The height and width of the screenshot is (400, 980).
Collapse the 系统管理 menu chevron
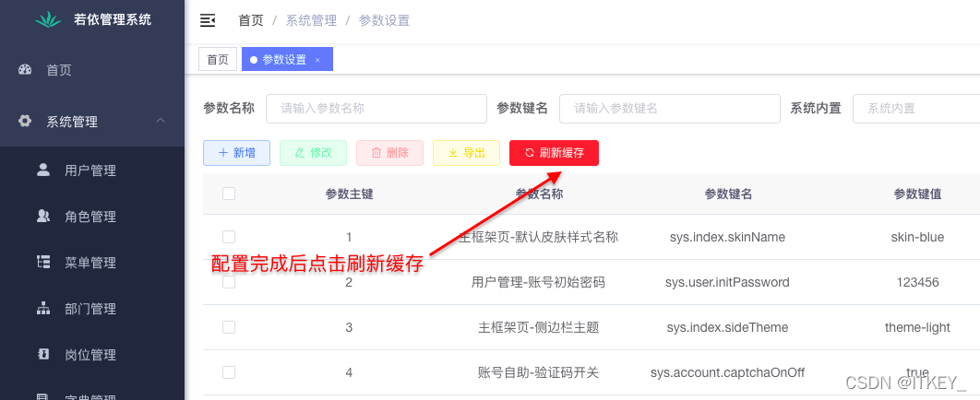click(161, 121)
